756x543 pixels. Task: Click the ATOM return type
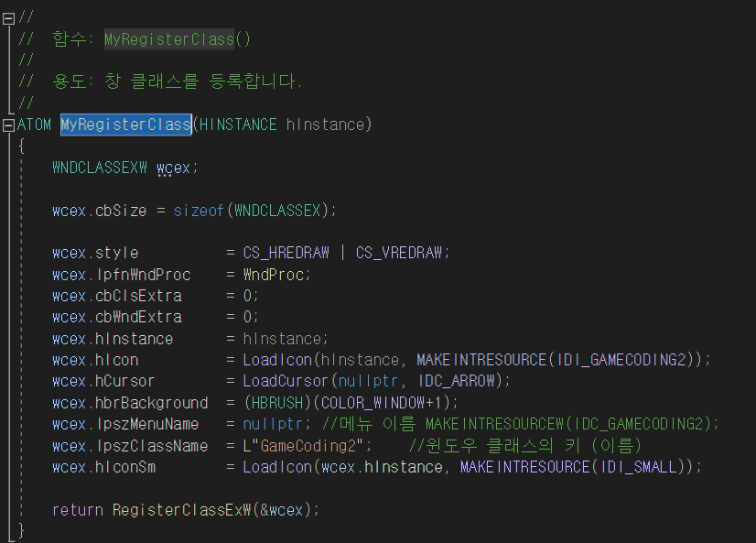tap(34, 125)
